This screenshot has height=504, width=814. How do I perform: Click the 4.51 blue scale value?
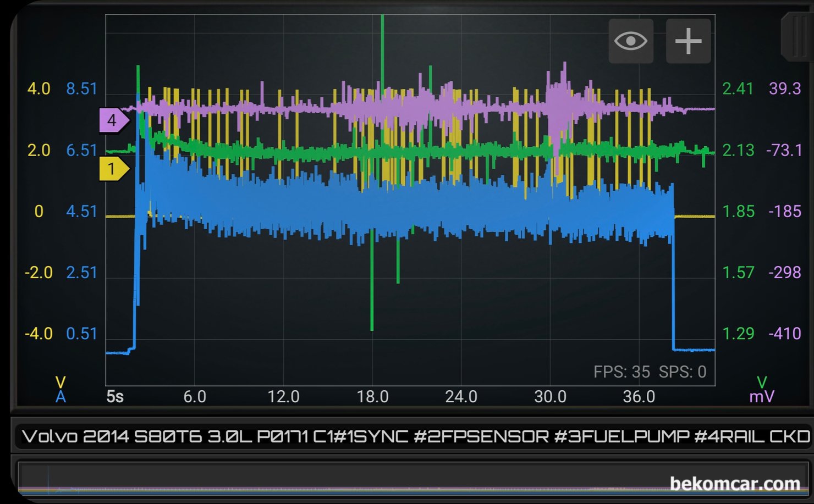click(81, 212)
